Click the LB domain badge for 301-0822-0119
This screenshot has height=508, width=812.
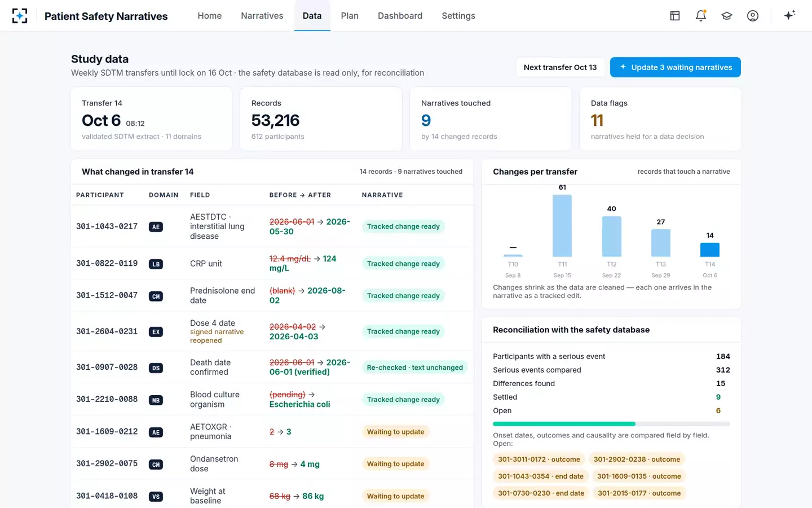pos(156,264)
